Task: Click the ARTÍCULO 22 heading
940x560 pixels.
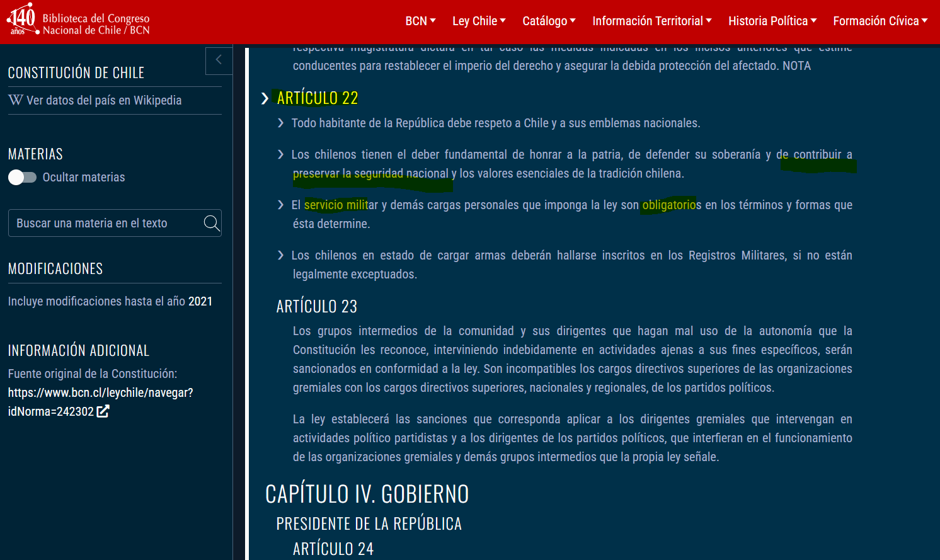Action: point(318,98)
